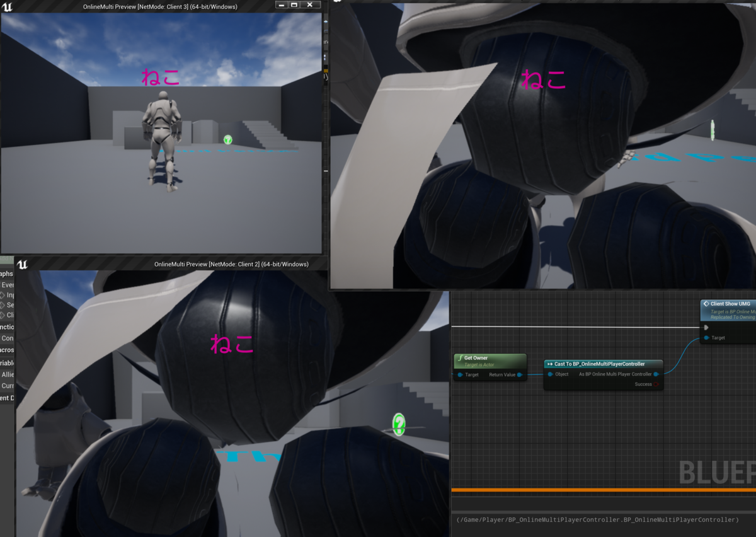
Task: Click the 'Alli' variable row in left panel
Action: point(7,374)
